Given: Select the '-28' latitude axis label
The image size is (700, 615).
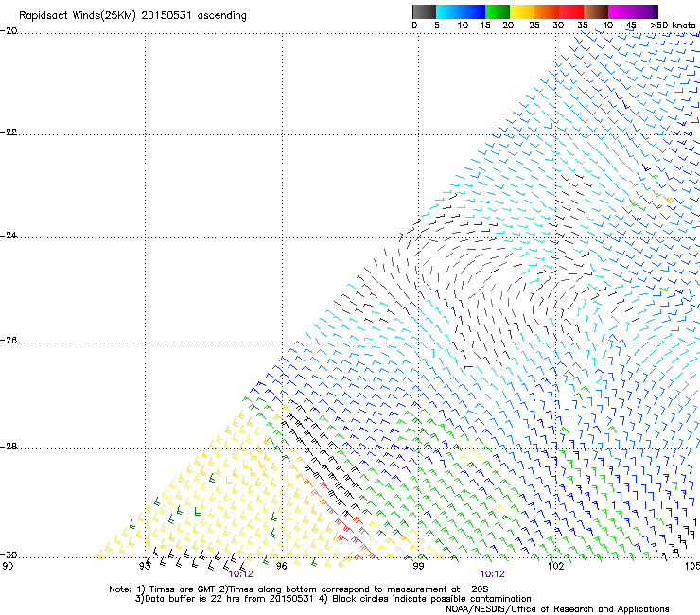Looking at the screenshot, I should [x=9, y=447].
